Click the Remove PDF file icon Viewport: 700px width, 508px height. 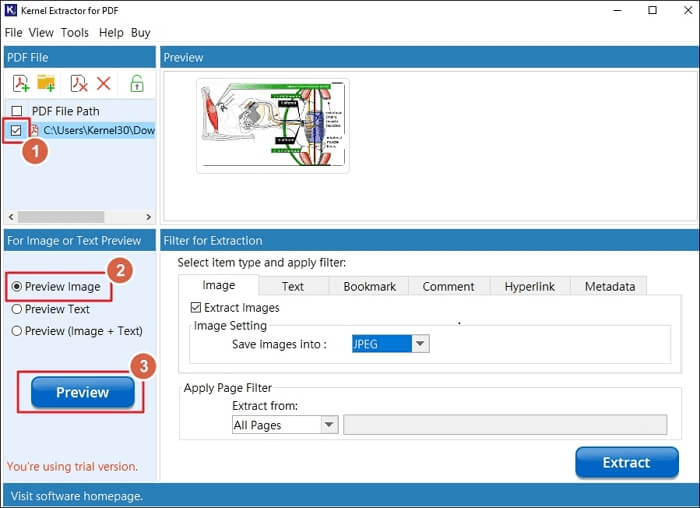(79, 83)
